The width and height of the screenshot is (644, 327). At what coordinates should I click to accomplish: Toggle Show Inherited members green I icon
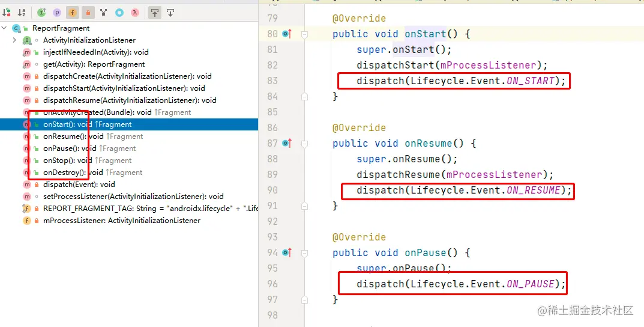pyautogui.click(x=41, y=13)
